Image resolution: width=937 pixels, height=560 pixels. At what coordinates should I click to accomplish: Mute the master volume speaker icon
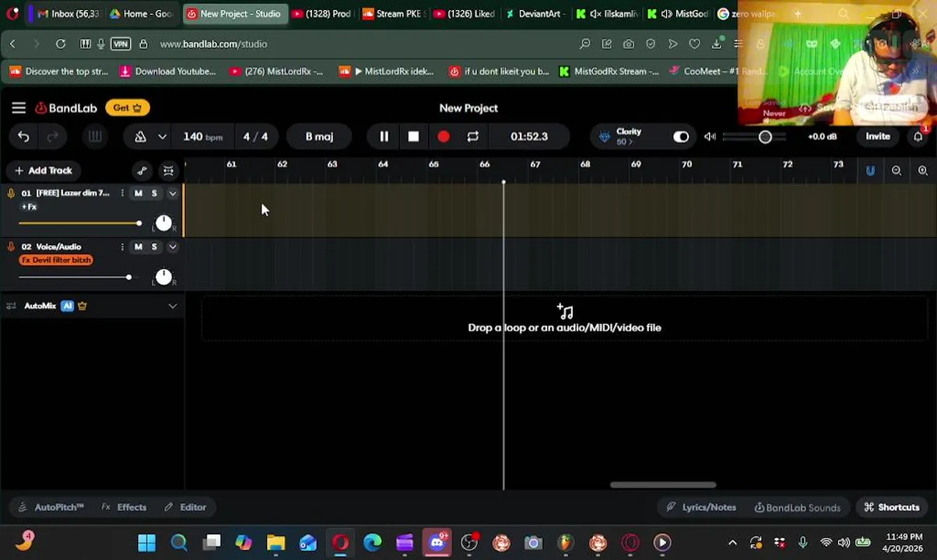[x=710, y=137]
